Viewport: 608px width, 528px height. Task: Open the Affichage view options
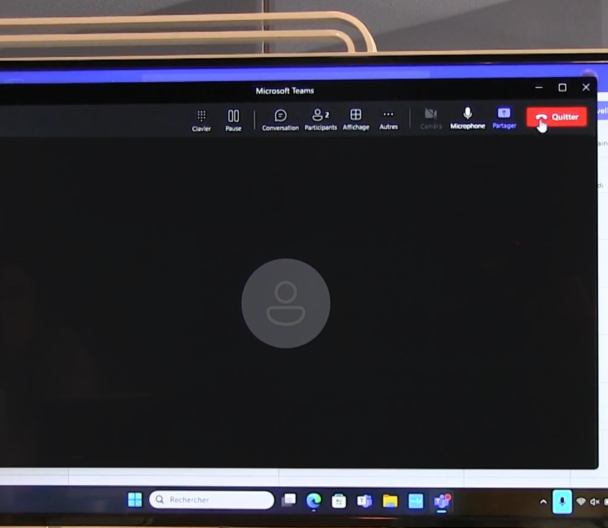point(356,119)
